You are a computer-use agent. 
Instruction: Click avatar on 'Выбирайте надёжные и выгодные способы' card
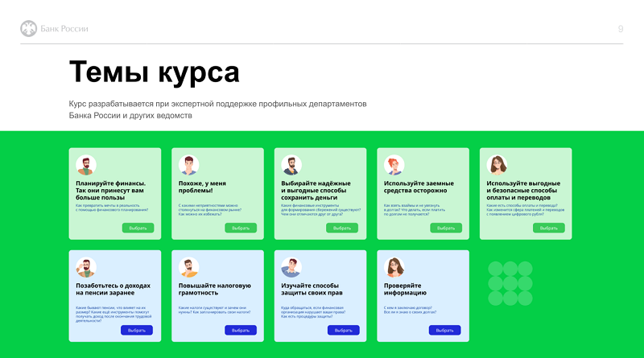point(291,166)
